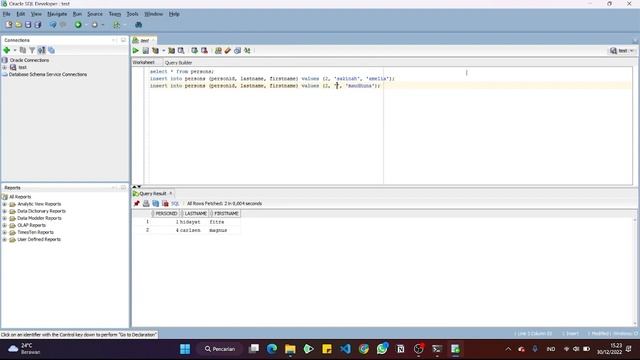Viewport: 640px width, 360px height.
Task: Click the Run Script icon in worksheet toolbar
Action: 146,51
